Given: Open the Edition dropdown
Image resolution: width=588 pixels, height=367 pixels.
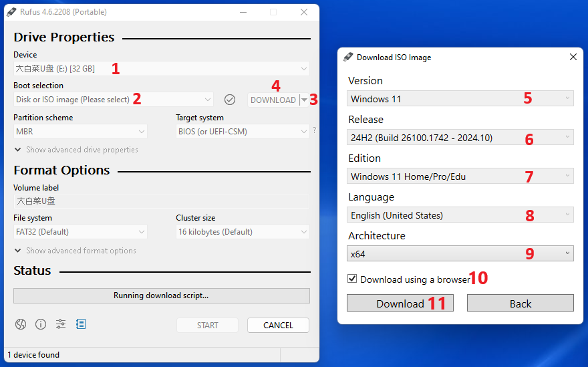Looking at the screenshot, I should [x=460, y=176].
